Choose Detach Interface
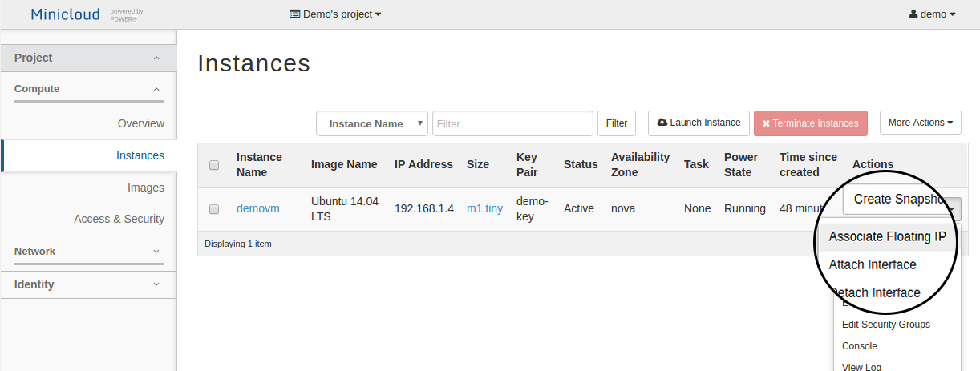The width and height of the screenshot is (980, 371). pos(875,292)
